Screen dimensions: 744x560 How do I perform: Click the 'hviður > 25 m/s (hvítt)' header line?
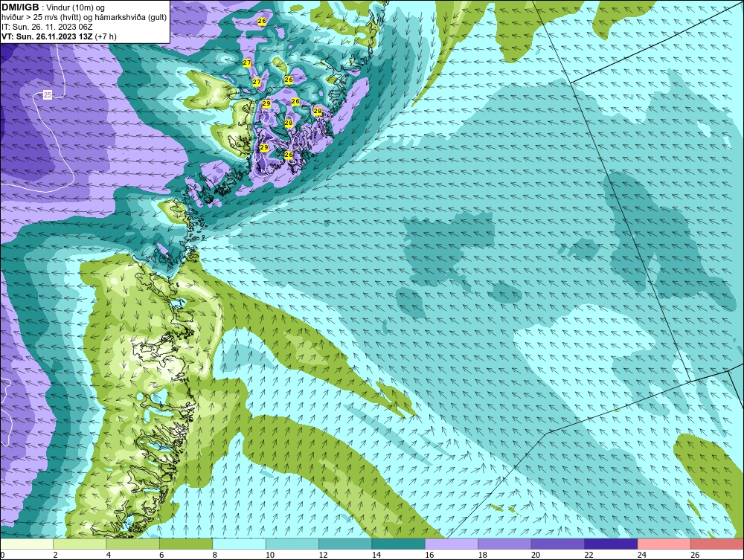pyautogui.click(x=84, y=18)
